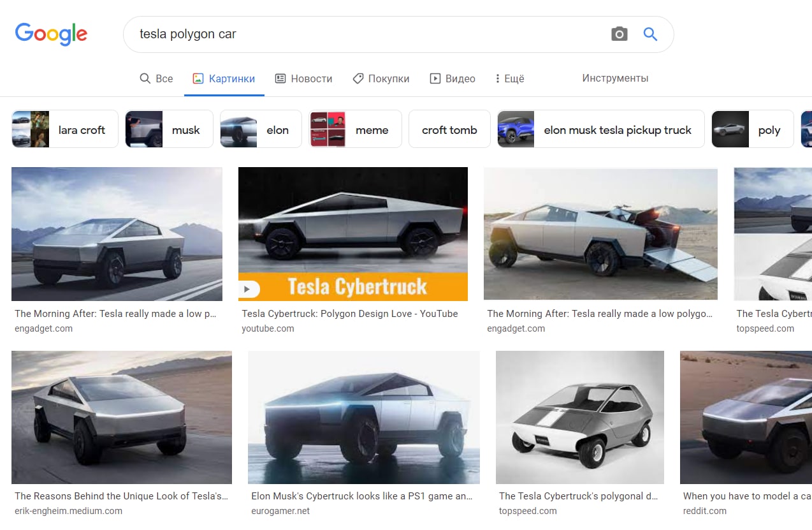Click erik-engheim.medium.com source link
This screenshot has width=812, height=530.
click(68, 511)
